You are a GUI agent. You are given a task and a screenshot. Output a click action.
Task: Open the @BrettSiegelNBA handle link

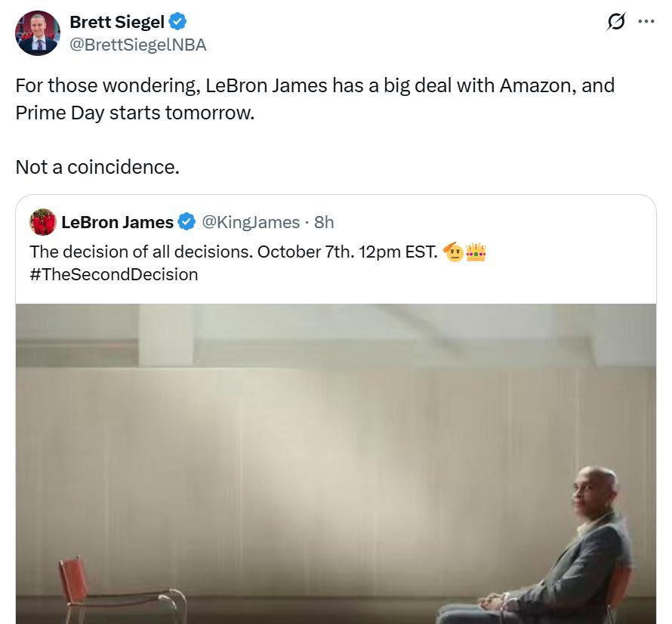click(137, 45)
